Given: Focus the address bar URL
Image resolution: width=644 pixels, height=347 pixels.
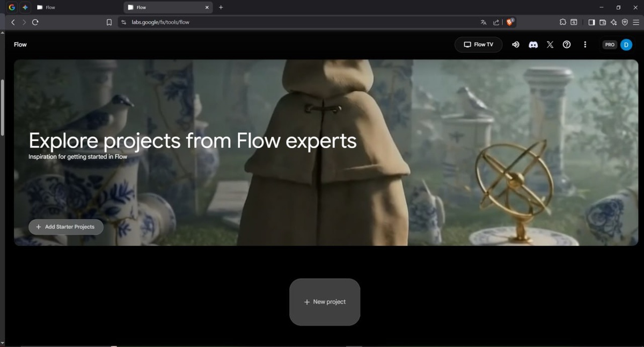Looking at the screenshot, I should click(x=160, y=22).
